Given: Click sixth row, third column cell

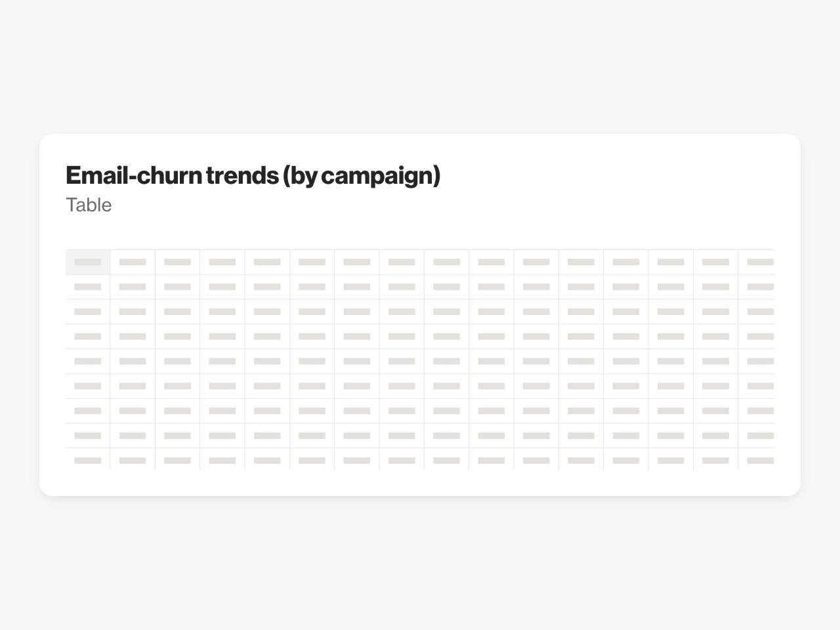Looking at the screenshot, I should coord(177,386).
